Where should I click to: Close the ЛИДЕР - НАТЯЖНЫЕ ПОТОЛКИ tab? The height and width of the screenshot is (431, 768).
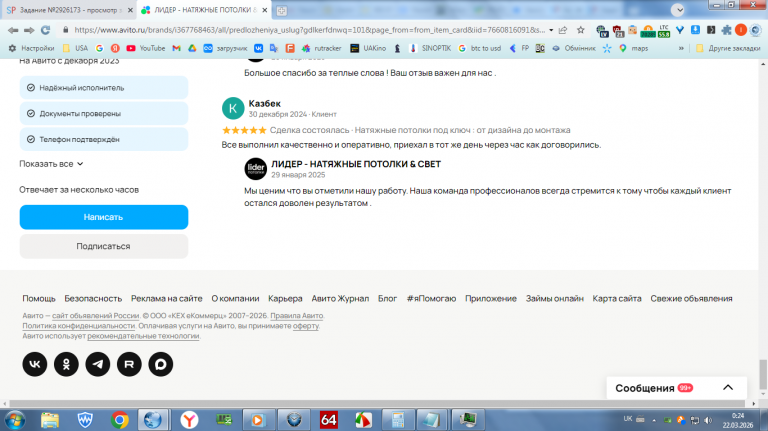tap(265, 10)
